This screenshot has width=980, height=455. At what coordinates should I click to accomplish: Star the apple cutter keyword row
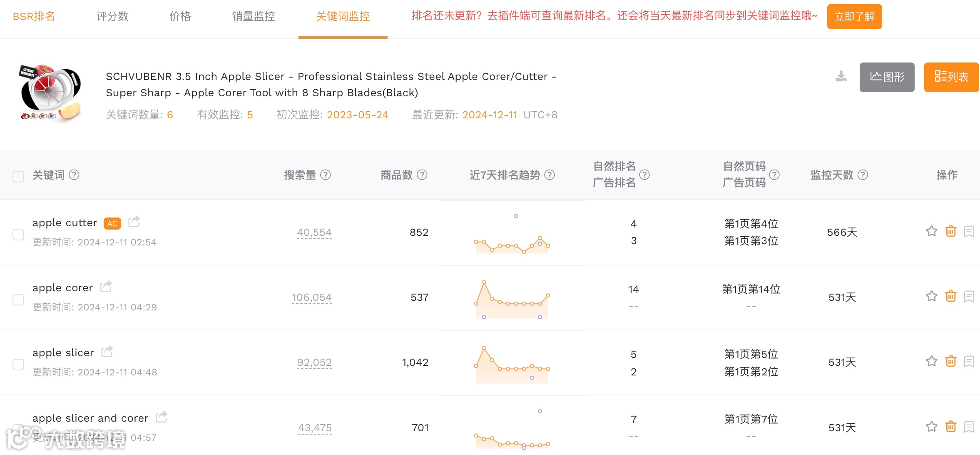point(931,231)
